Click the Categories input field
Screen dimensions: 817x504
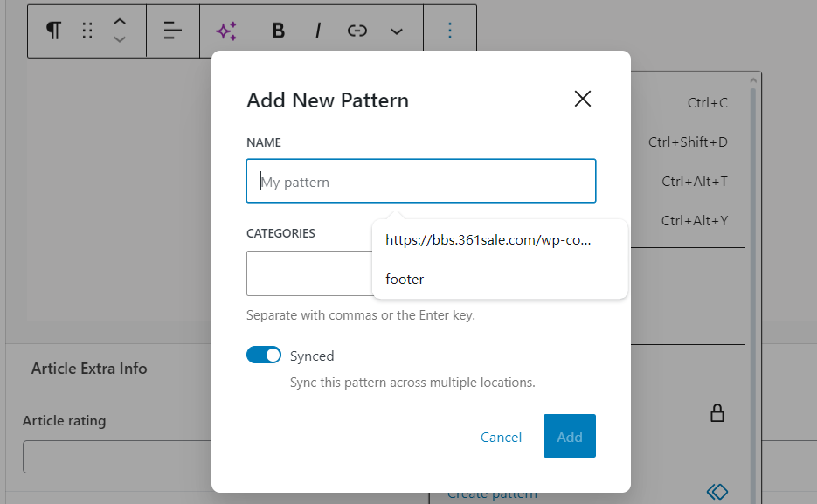click(x=308, y=273)
